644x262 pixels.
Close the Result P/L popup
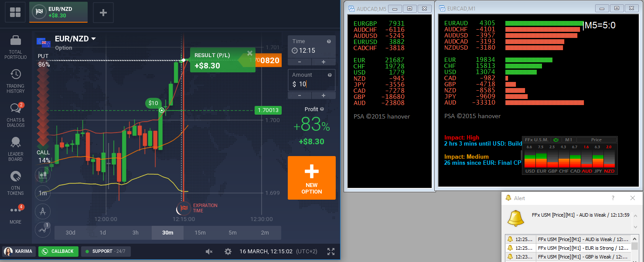[x=250, y=53]
